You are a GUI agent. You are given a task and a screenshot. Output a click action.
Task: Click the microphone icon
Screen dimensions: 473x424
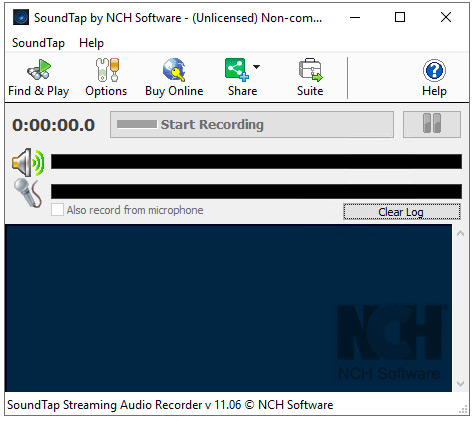coord(28,193)
